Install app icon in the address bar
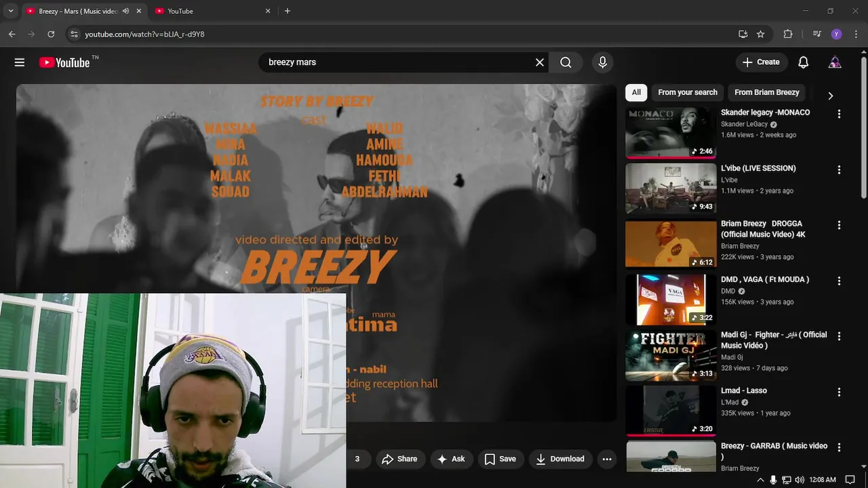Screen dimensions: 868x488 click(x=743, y=34)
